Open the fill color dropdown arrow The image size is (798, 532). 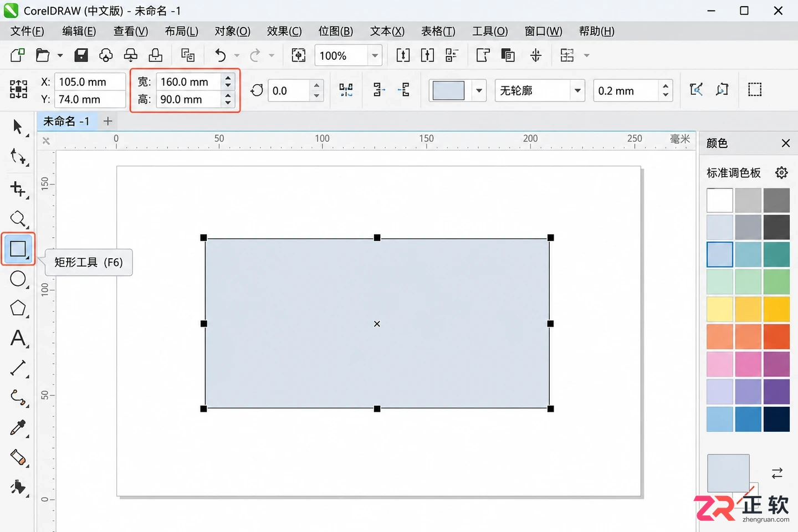point(479,90)
